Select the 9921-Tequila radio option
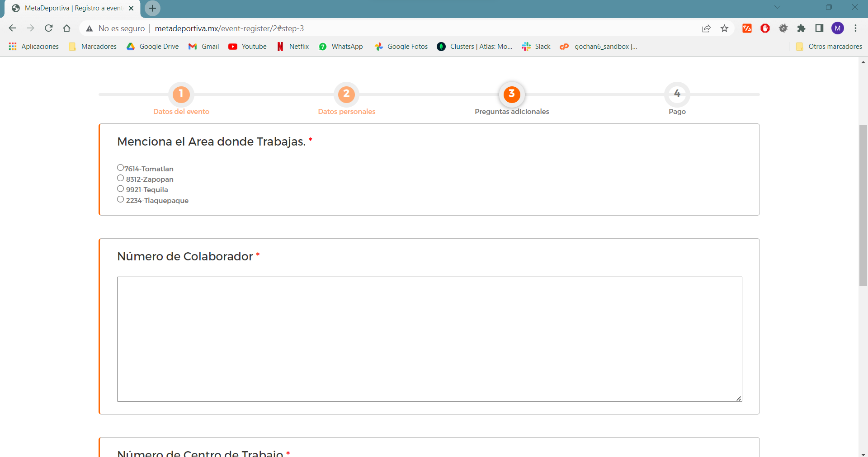The image size is (868, 457). pos(120,188)
